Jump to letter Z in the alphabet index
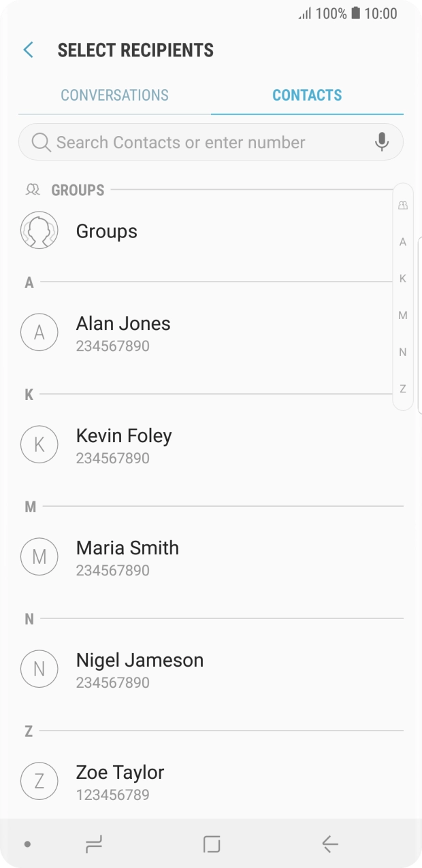This screenshot has height=868, width=422. 402,388
